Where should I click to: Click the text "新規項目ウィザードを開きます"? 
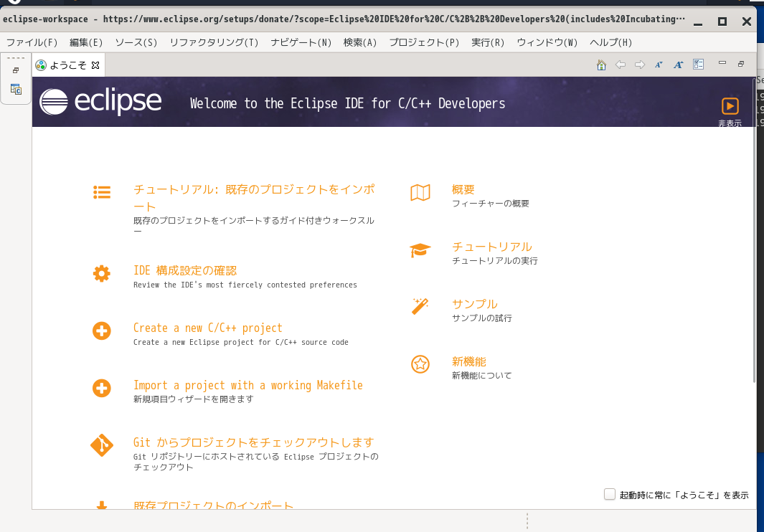click(x=194, y=399)
